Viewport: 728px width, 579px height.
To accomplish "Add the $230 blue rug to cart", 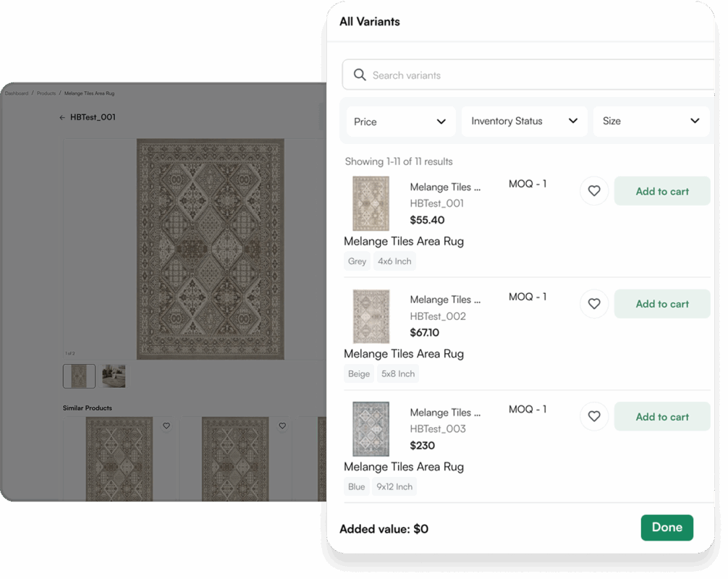I will click(x=661, y=417).
